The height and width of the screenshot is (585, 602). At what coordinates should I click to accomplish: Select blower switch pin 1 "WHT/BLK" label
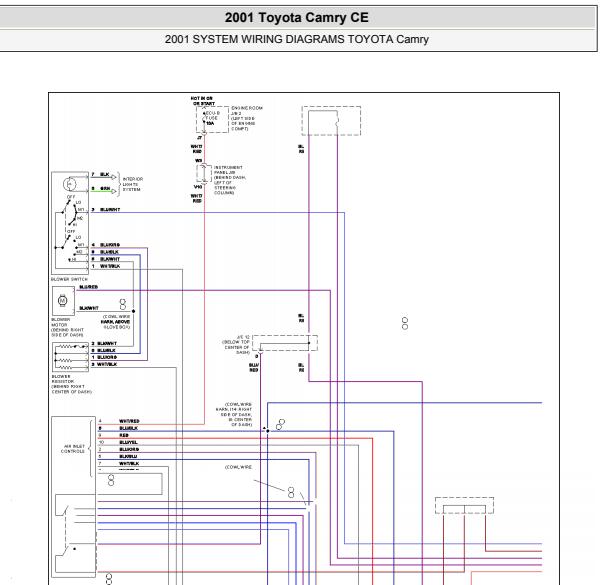106,266
